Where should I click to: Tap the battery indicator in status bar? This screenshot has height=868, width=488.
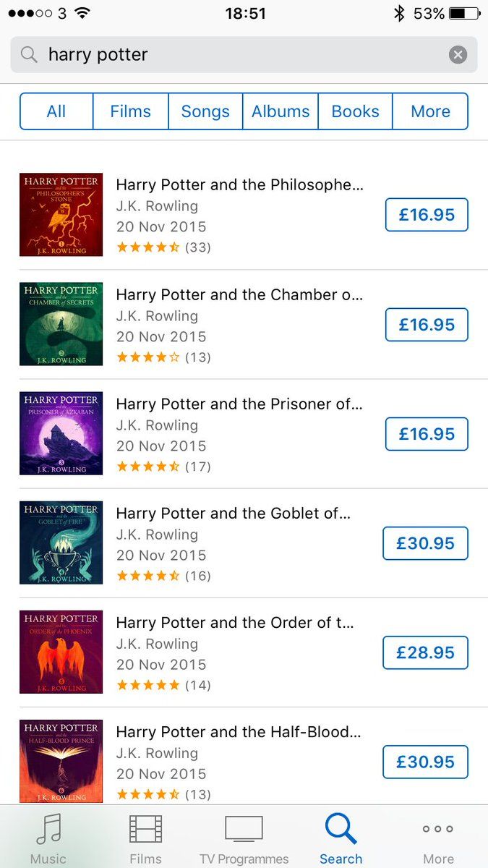[463, 13]
